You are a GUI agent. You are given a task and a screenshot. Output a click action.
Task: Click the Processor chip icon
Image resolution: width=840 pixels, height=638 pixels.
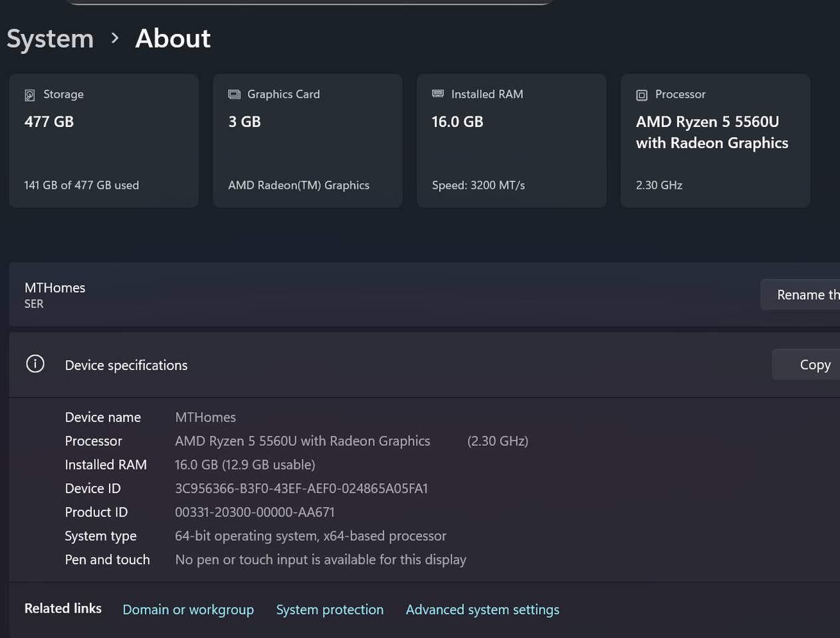[641, 94]
